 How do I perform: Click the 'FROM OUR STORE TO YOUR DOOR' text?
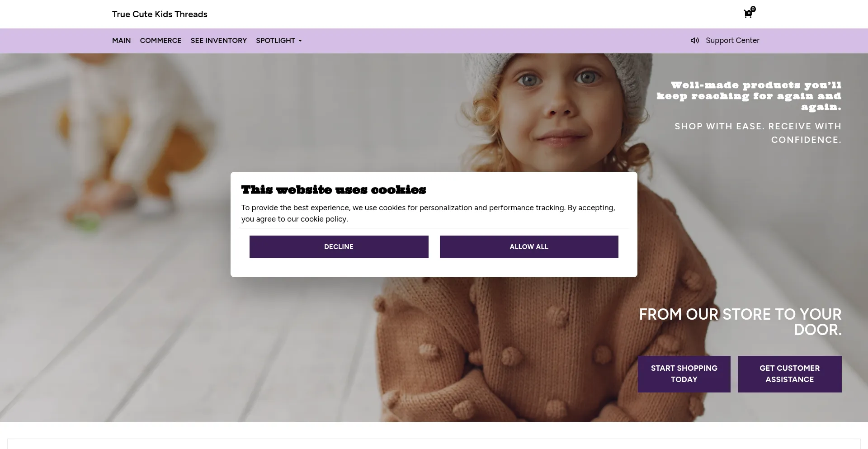(740, 322)
